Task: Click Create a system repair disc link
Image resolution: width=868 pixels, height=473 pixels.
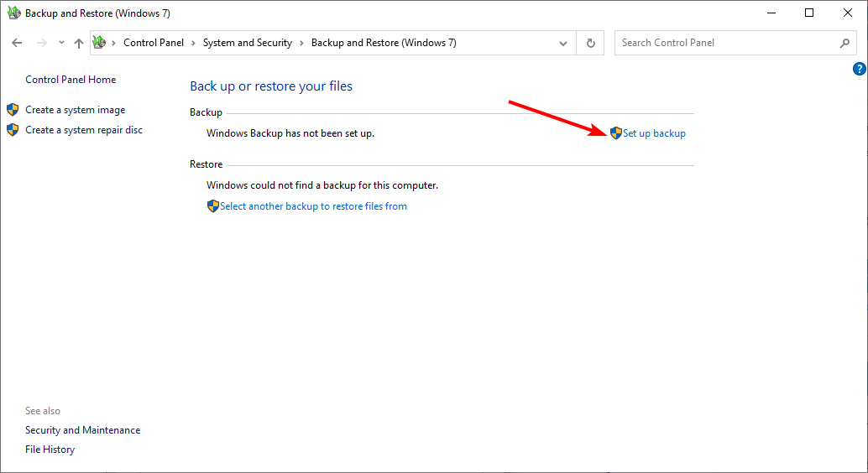Action: [x=84, y=130]
